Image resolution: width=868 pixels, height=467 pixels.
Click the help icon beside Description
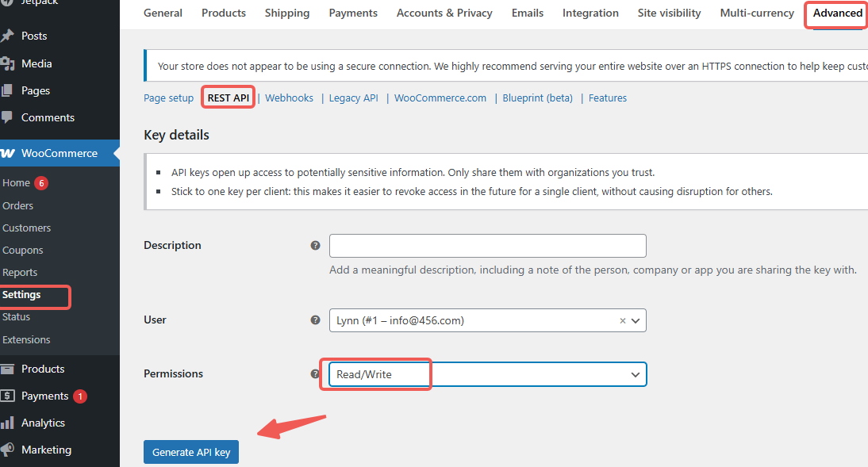point(315,246)
